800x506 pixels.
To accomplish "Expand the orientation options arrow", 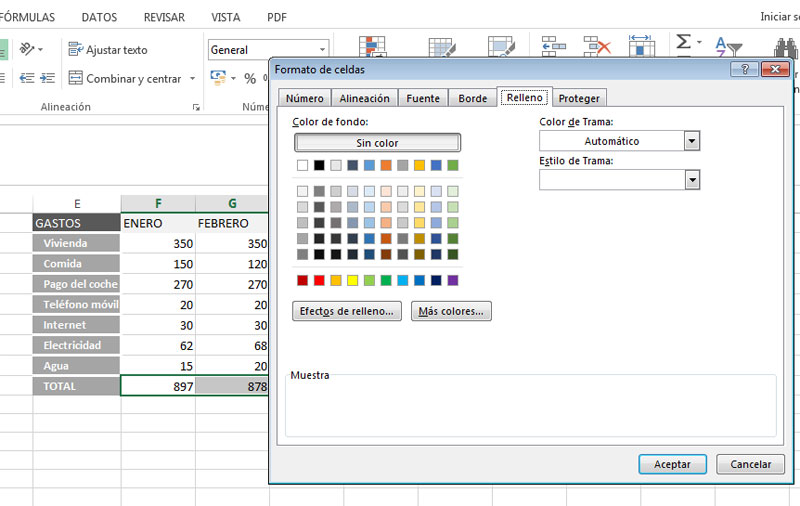I will click(40, 49).
